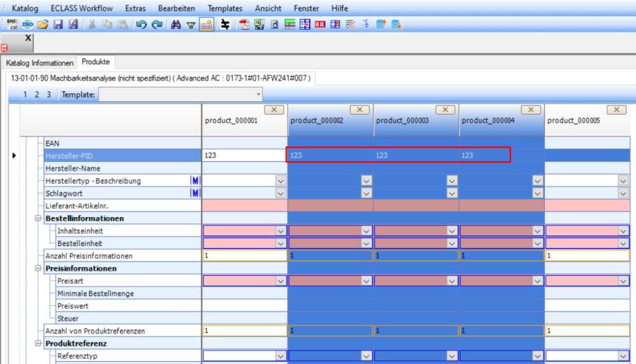This screenshot has height=364, width=636.
Task: Open Inhaltseinheit dropdown for product_000001
Action: pyautogui.click(x=281, y=231)
